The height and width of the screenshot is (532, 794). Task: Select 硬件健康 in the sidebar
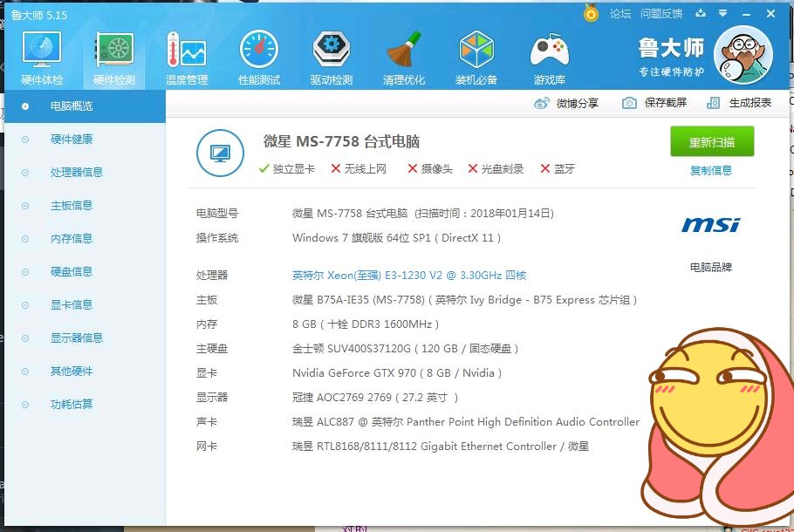(86, 140)
